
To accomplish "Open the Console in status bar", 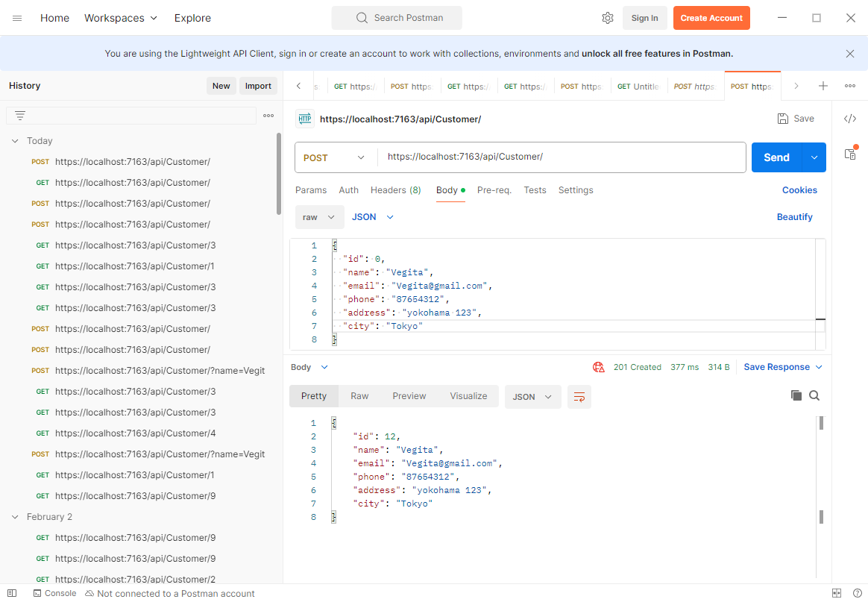I will [x=54, y=594].
